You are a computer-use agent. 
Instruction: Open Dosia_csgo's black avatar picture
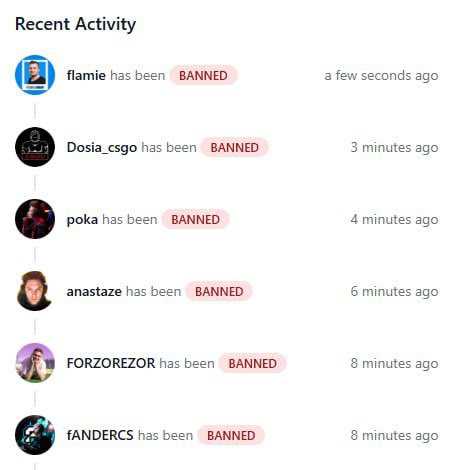click(35, 147)
